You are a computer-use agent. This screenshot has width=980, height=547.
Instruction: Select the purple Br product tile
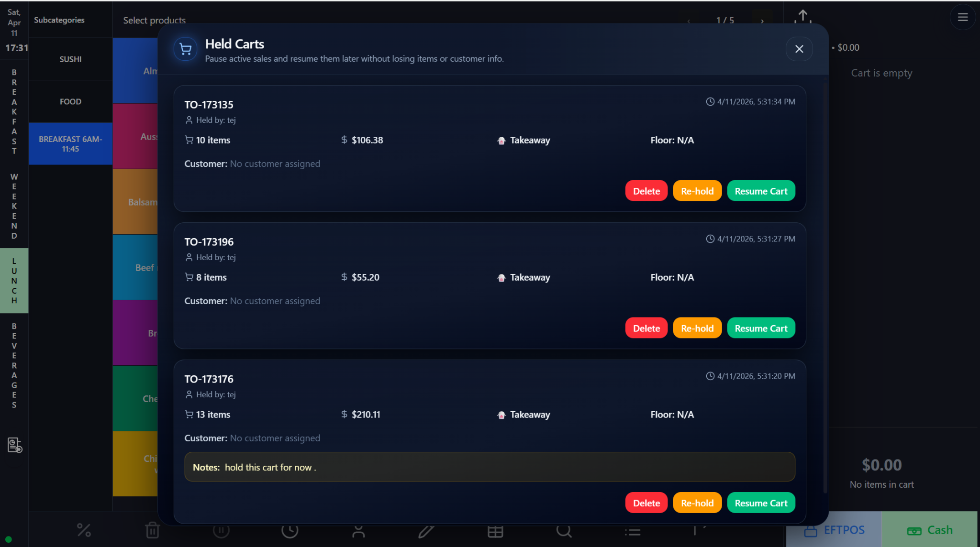tap(135, 333)
